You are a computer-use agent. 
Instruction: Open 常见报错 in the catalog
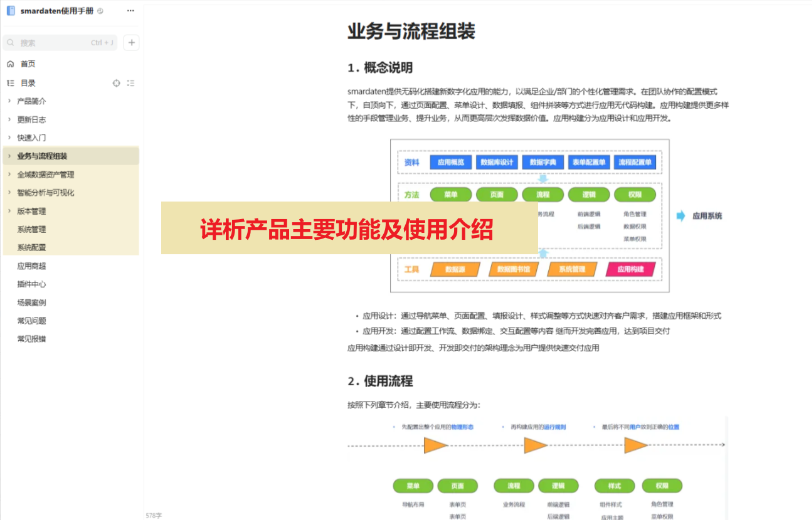click(32, 339)
